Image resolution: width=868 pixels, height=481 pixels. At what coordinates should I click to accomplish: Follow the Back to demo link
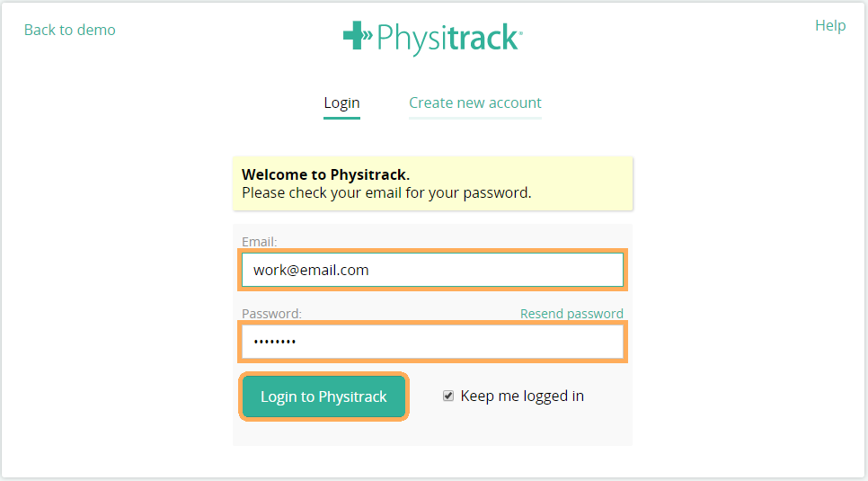tap(70, 30)
